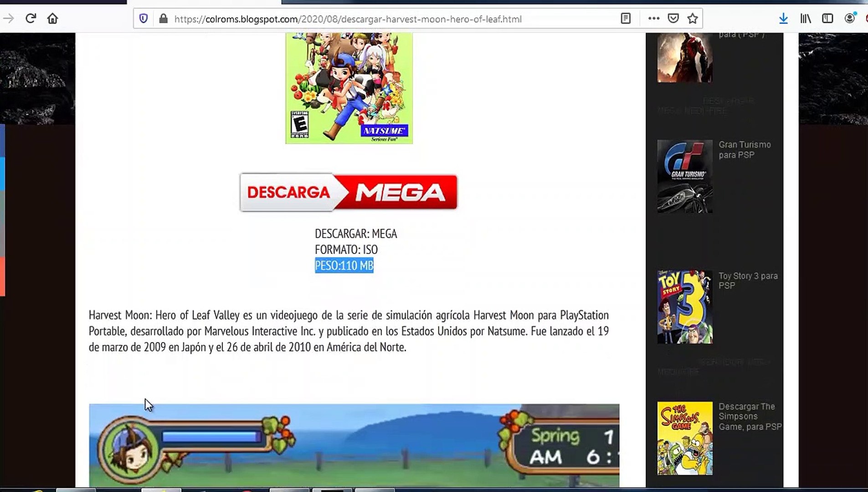This screenshot has height=492, width=868.
Task: Go forward with the arrow button
Action: tap(9, 19)
